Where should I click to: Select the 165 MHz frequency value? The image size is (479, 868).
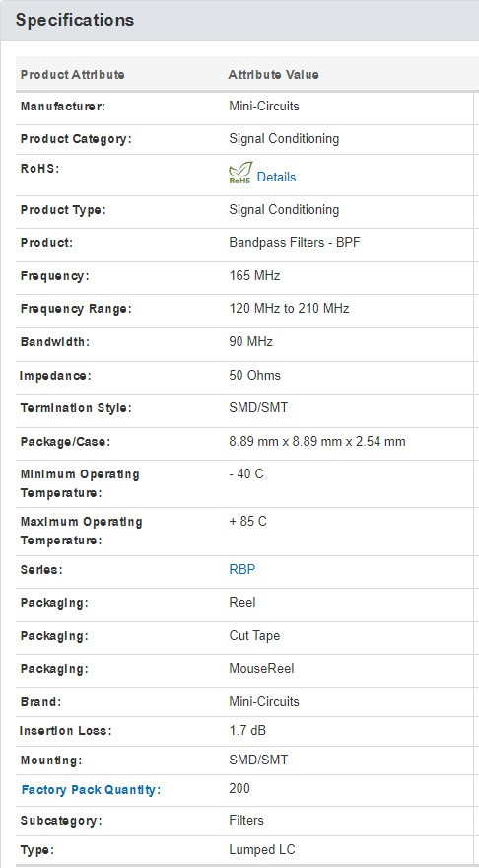254,275
